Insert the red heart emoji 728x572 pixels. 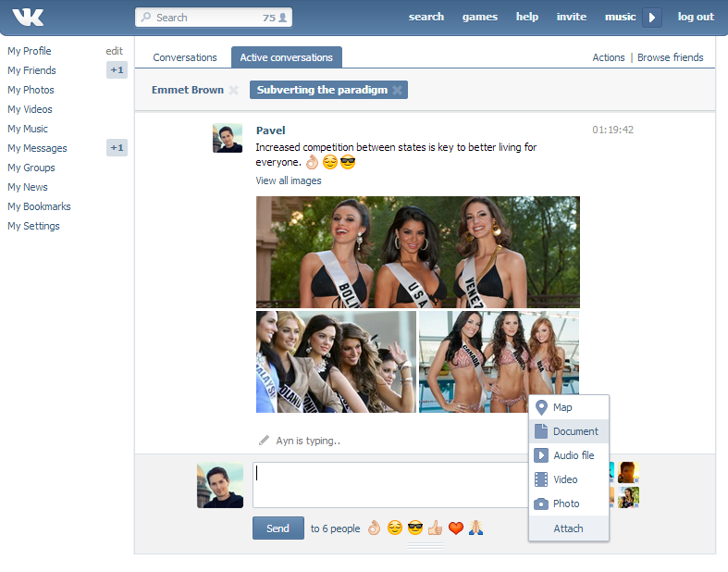pyautogui.click(x=455, y=528)
